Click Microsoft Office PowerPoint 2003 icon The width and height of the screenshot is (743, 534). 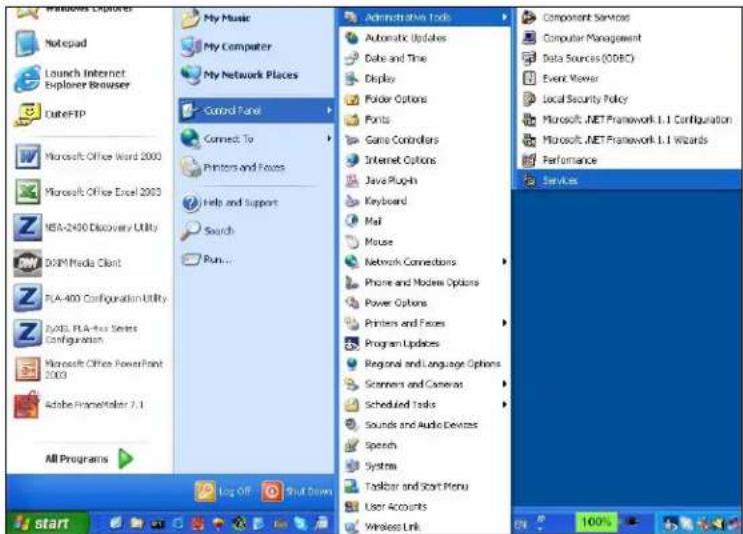tap(27, 369)
